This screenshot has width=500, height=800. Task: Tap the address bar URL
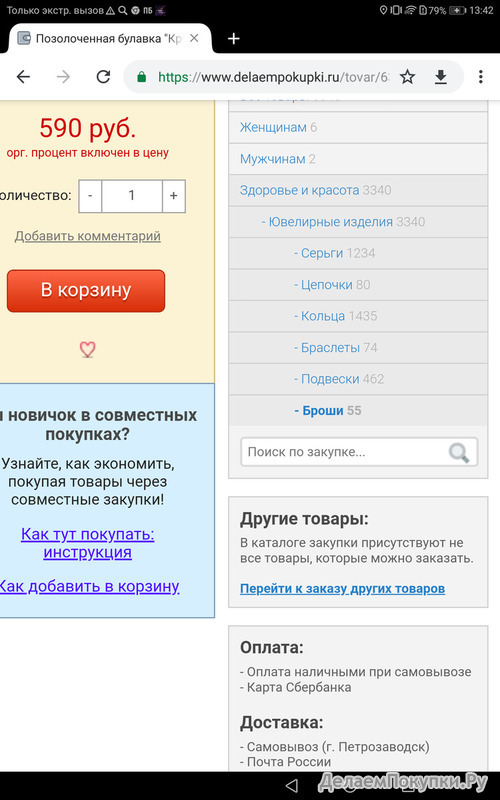tap(273, 77)
